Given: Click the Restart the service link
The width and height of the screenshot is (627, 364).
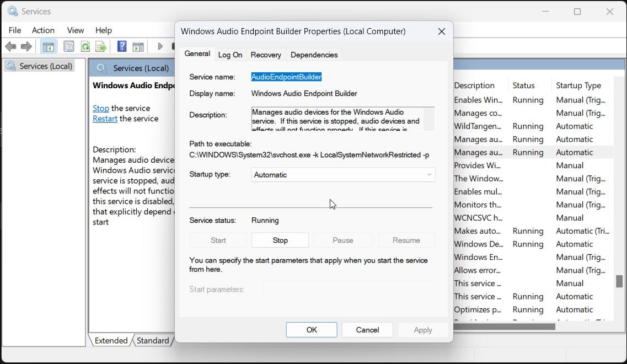Looking at the screenshot, I should [x=105, y=118].
